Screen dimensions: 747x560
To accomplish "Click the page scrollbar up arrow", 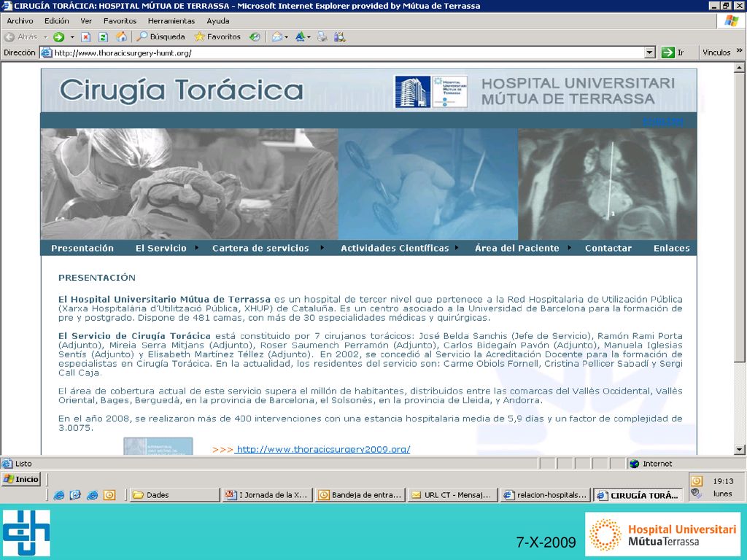I will coord(740,68).
